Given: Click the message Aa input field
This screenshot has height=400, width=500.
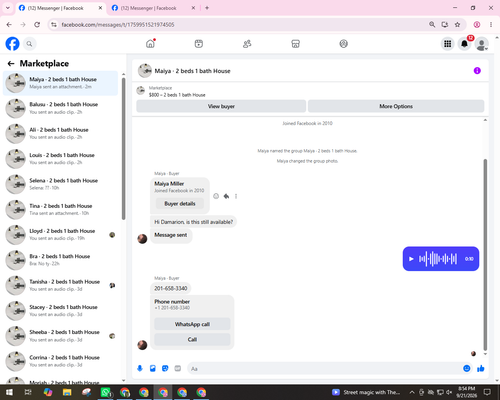Looking at the screenshot, I should (x=325, y=369).
